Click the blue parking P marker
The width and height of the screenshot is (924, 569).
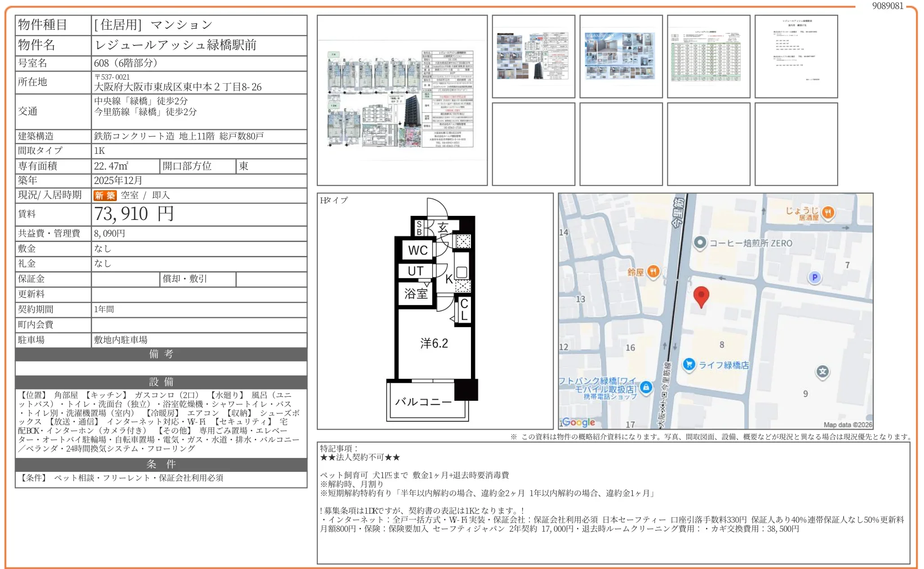[x=814, y=278]
